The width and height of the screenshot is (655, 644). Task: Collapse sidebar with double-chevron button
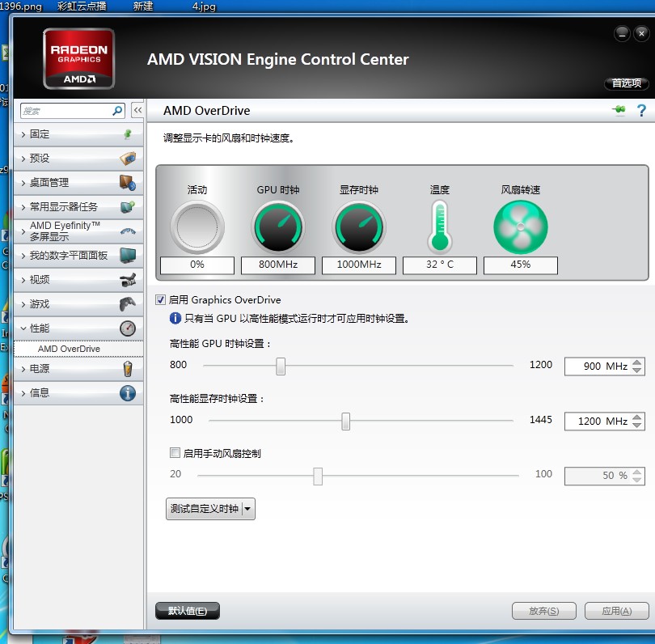pos(137,110)
